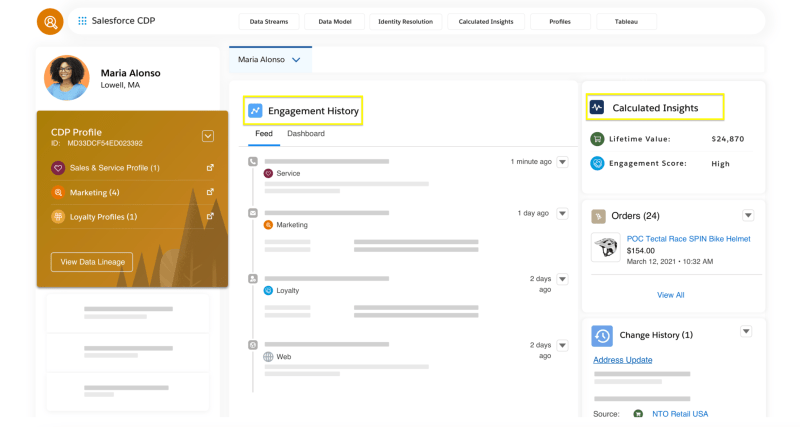800x427 pixels.
Task: Open the Address Update link
Action: pyautogui.click(x=622, y=360)
